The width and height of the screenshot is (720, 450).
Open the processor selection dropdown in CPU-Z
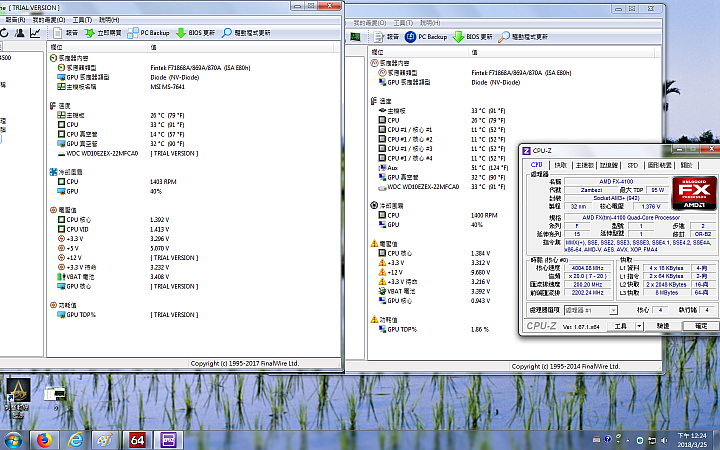(591, 310)
